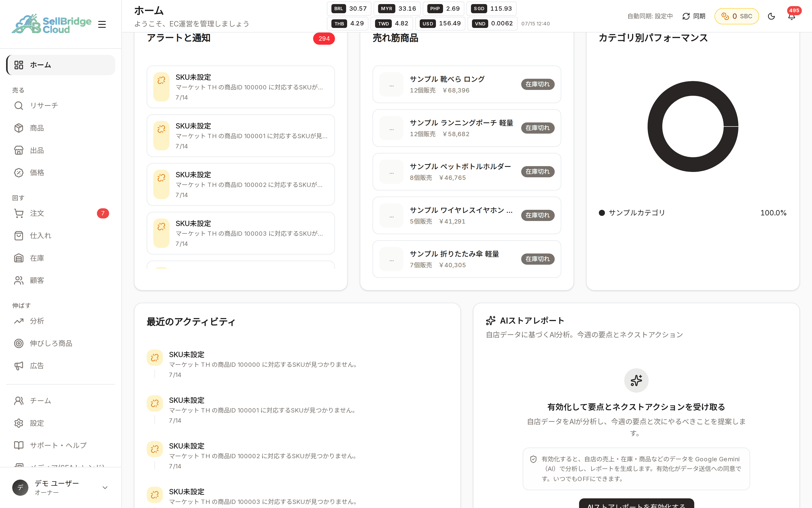The image size is (812, 508).
Task: Open 注文 sidebar item
Action: click(61, 213)
